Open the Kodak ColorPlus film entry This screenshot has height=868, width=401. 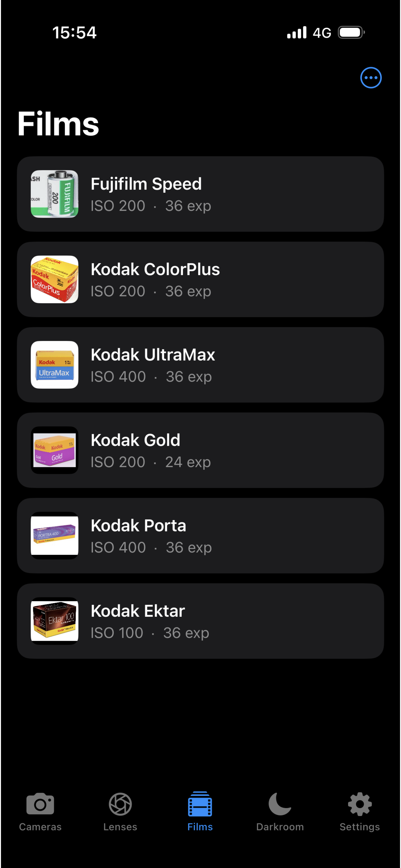pos(200,279)
